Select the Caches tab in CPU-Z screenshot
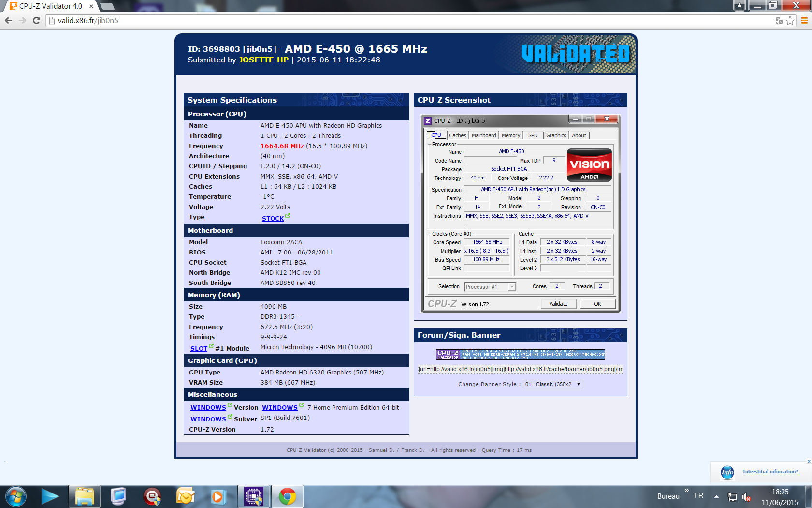The height and width of the screenshot is (508, 812). [458, 135]
